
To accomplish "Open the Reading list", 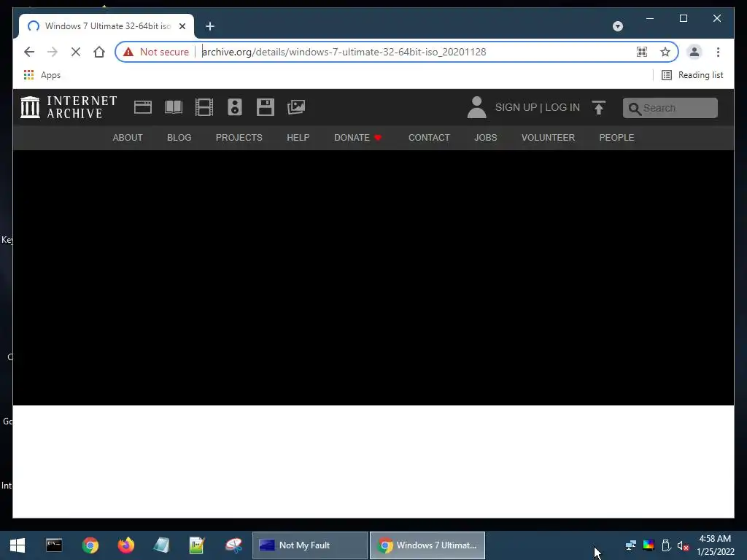I will click(692, 75).
